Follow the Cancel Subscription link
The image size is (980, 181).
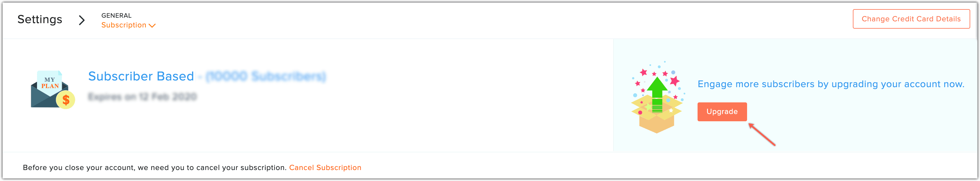[325, 167]
